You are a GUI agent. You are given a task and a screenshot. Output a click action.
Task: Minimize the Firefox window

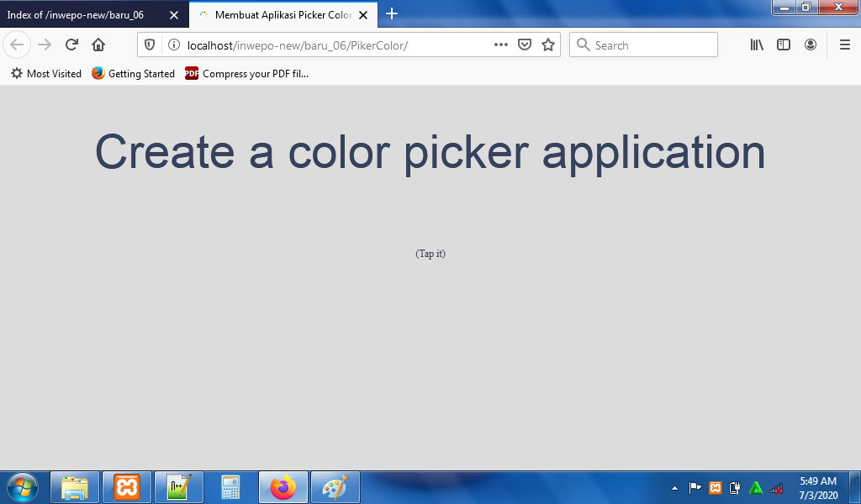(x=784, y=8)
